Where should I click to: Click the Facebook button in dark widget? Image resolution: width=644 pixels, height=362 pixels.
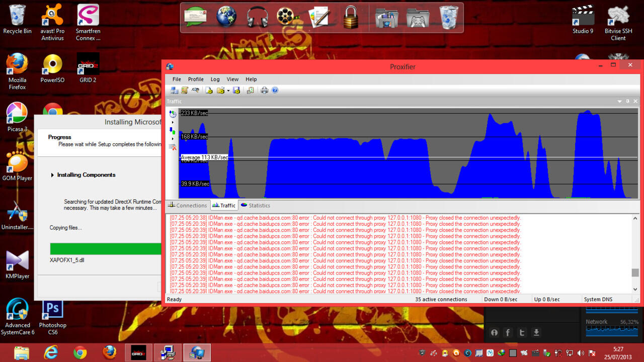508,332
